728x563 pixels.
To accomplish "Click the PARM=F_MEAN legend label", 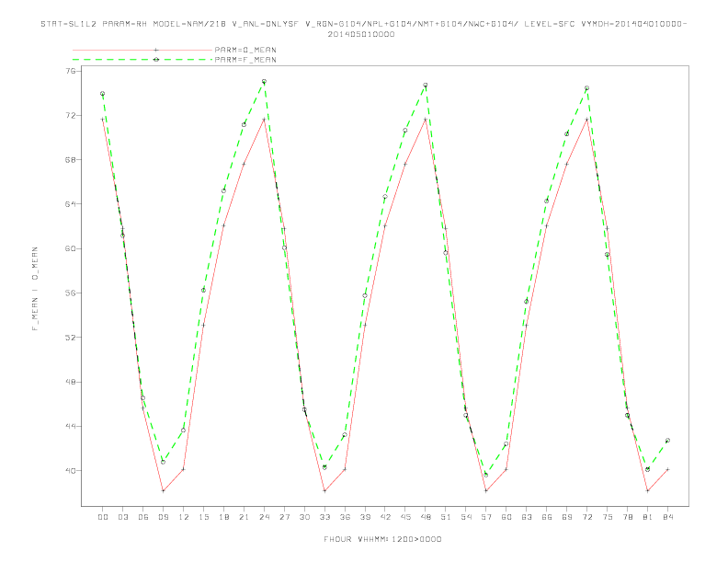I will click(x=245, y=60).
